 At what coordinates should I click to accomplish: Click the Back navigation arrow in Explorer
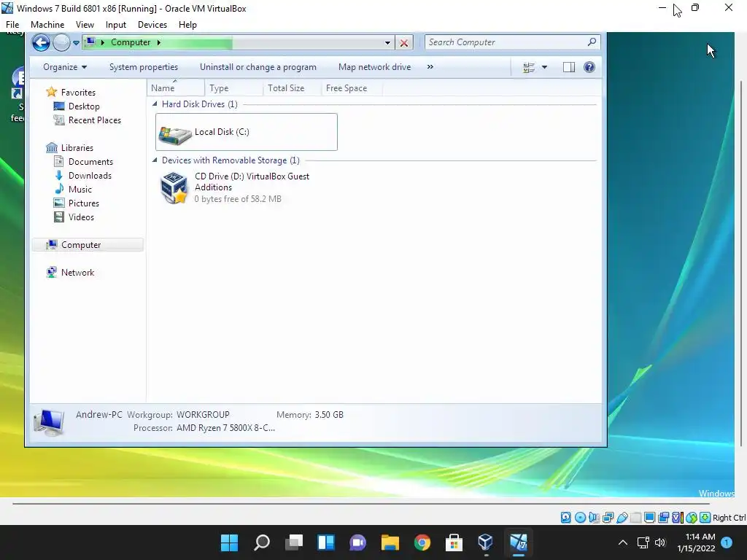tap(41, 42)
